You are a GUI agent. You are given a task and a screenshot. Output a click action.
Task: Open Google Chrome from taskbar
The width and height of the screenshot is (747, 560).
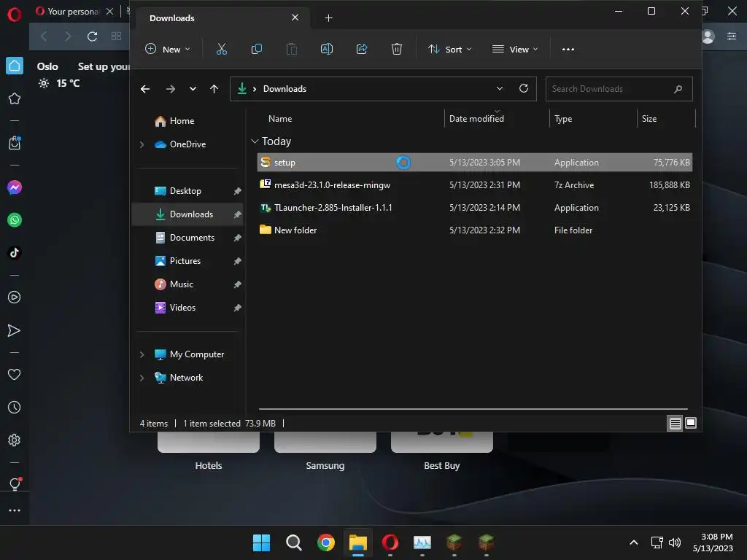click(x=326, y=542)
